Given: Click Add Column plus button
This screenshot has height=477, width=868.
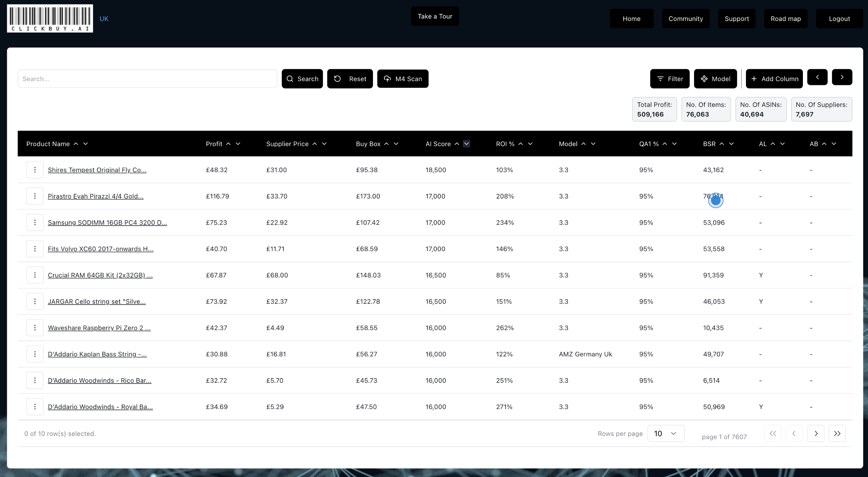Looking at the screenshot, I should point(774,79).
